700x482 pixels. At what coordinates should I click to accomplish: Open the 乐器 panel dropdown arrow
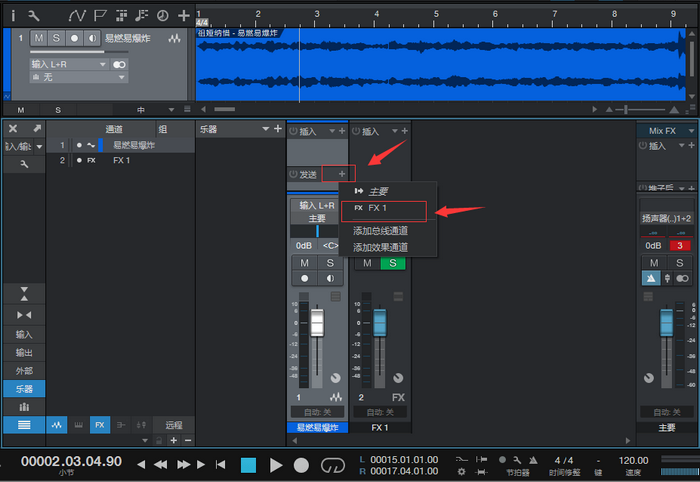tap(279, 129)
